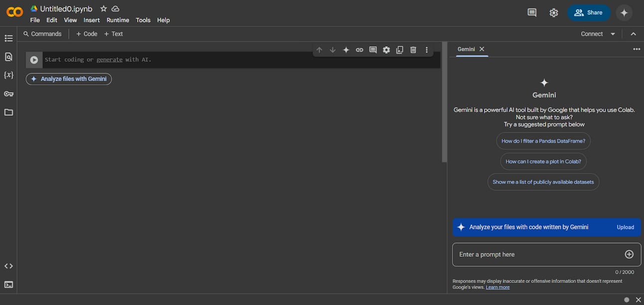Click the cloud save status icon
The image size is (644, 305).
(x=116, y=9)
